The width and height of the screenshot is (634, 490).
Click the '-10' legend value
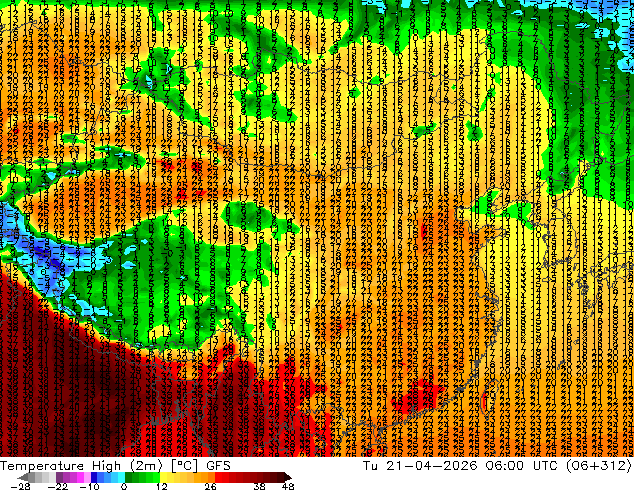[x=89, y=486]
